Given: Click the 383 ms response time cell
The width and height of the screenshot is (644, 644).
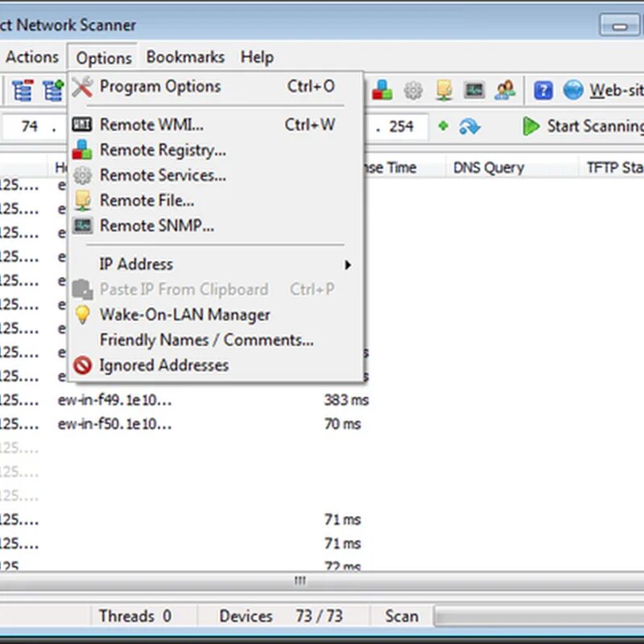Looking at the screenshot, I should pos(346,399).
